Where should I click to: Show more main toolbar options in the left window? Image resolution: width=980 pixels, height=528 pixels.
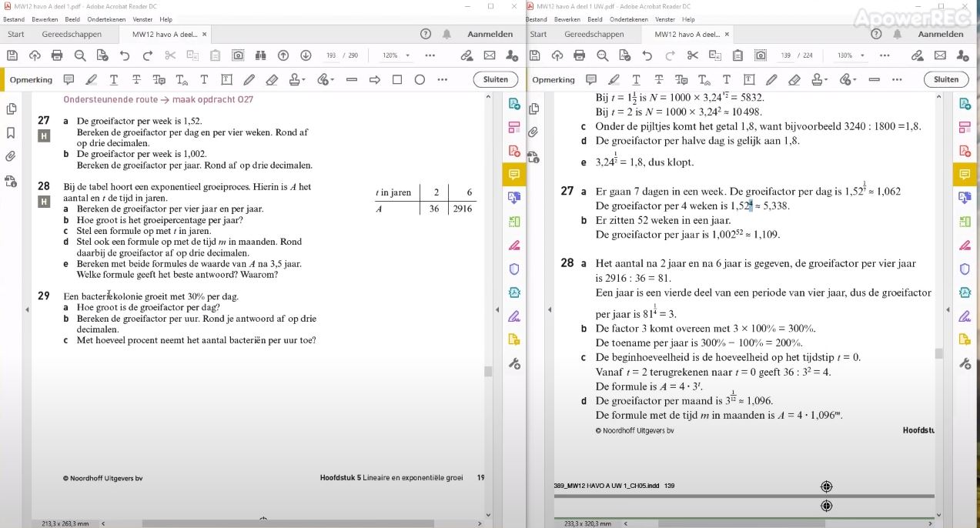pyautogui.click(x=430, y=55)
